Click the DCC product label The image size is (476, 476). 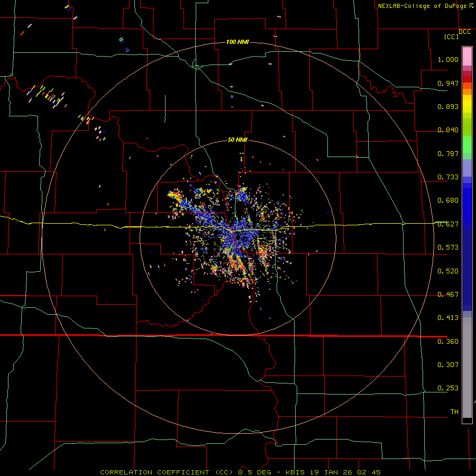click(x=464, y=31)
